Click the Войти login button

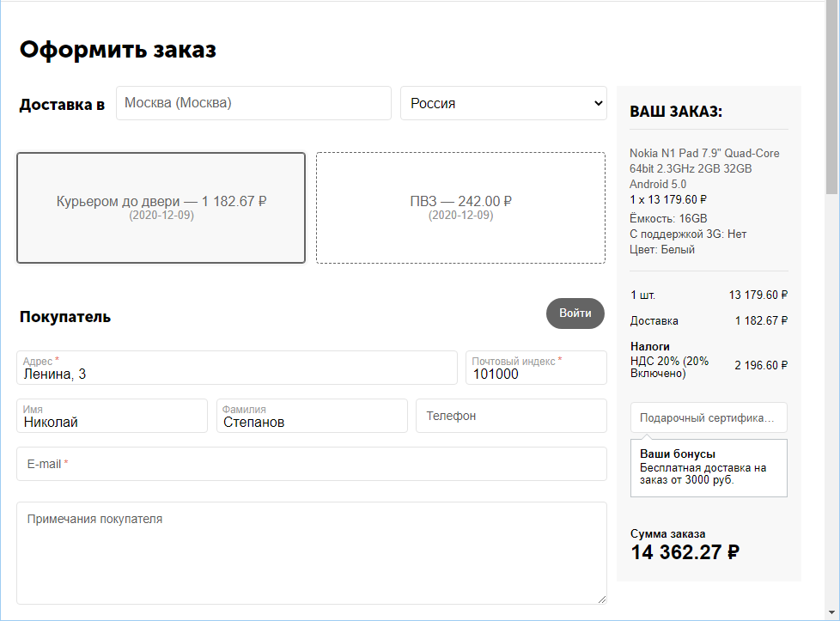point(575,313)
